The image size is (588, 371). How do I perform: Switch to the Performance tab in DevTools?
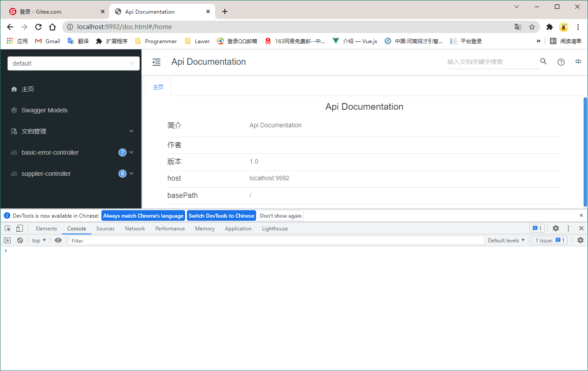click(170, 228)
